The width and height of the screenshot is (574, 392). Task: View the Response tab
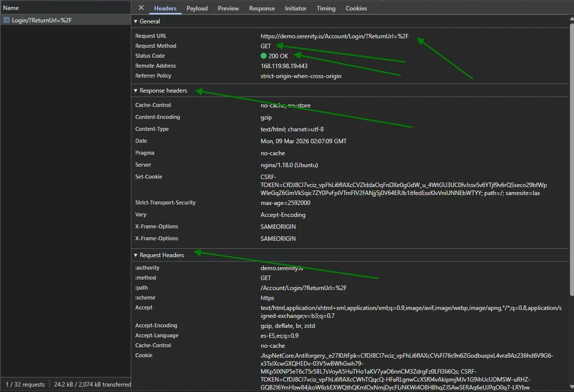click(262, 8)
